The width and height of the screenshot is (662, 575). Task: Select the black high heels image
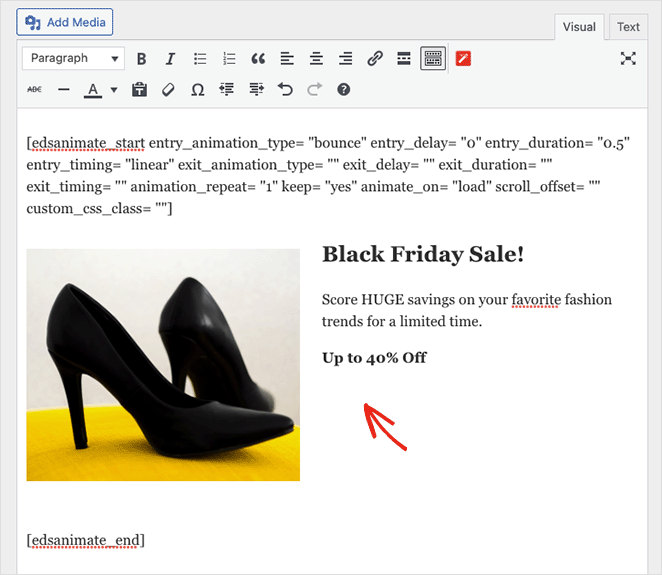(x=163, y=365)
